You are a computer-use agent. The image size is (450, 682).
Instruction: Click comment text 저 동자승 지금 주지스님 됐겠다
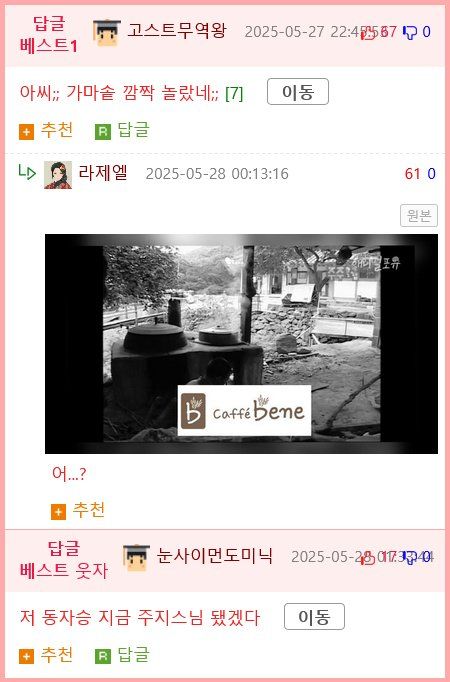pyautogui.click(x=140, y=618)
